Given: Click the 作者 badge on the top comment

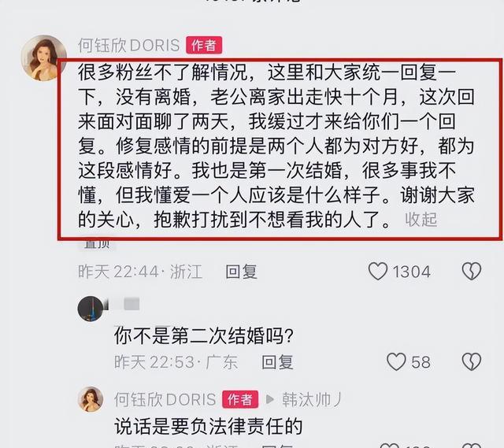Looking at the screenshot, I should pos(204,46).
